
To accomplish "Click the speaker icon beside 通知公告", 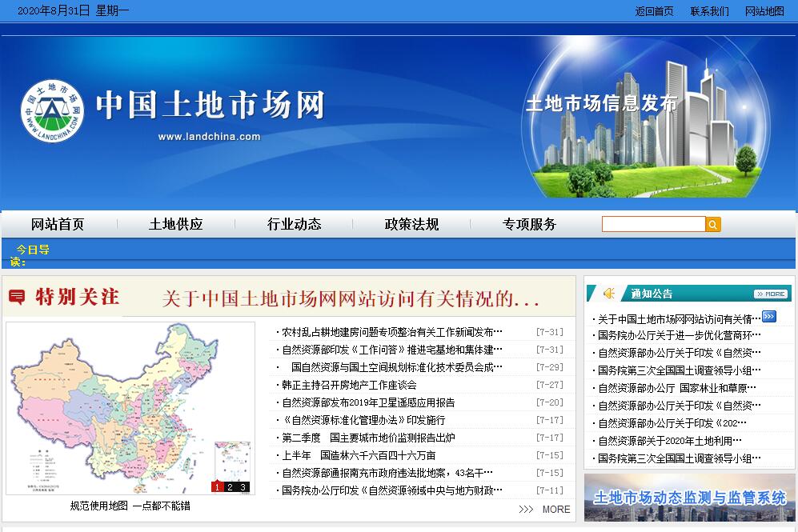I will [609, 294].
